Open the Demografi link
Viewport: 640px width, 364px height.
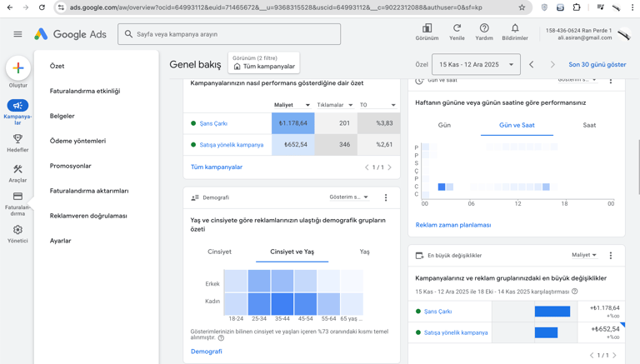(206, 352)
